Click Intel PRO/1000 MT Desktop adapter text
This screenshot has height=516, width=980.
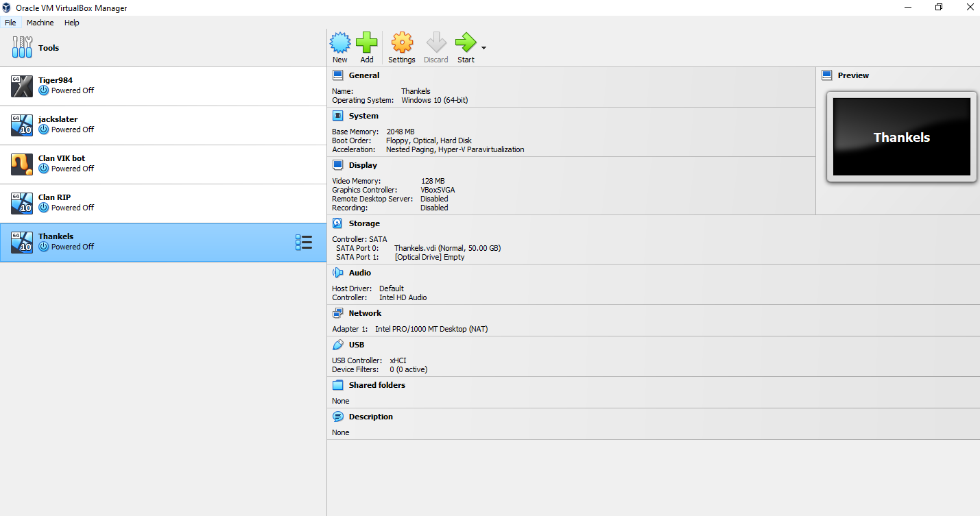pyautogui.click(x=431, y=329)
